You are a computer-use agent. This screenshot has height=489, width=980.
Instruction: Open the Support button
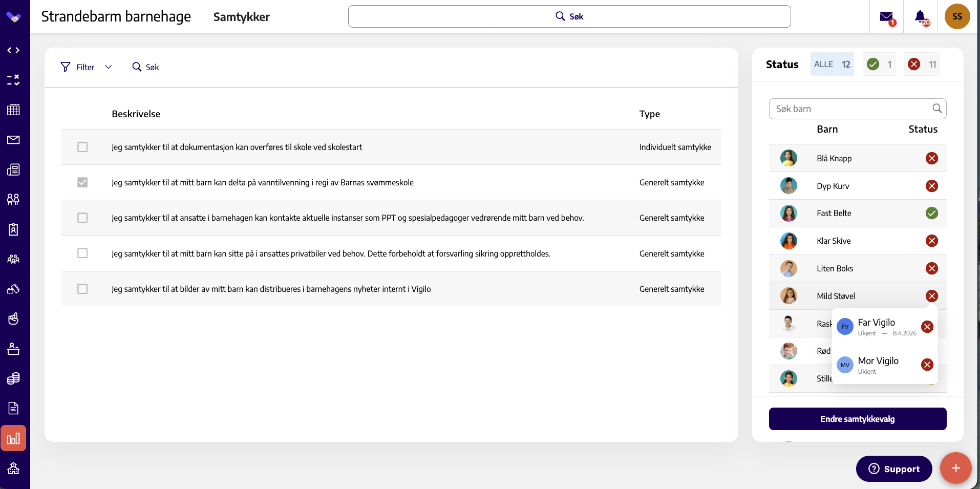(x=894, y=469)
